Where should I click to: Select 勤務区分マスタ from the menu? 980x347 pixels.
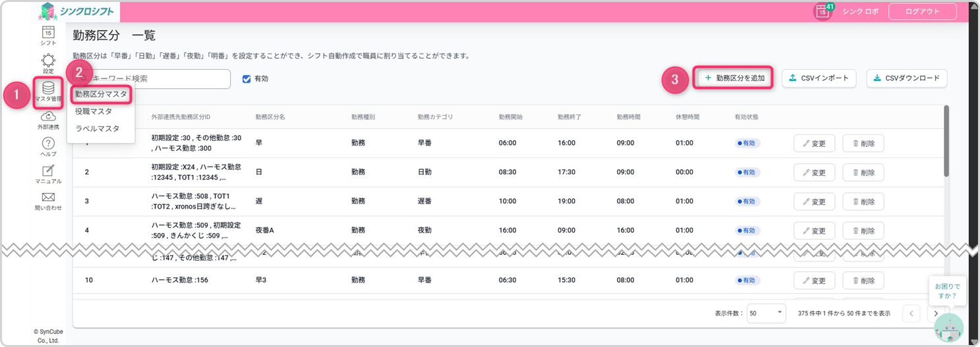pyautogui.click(x=101, y=94)
